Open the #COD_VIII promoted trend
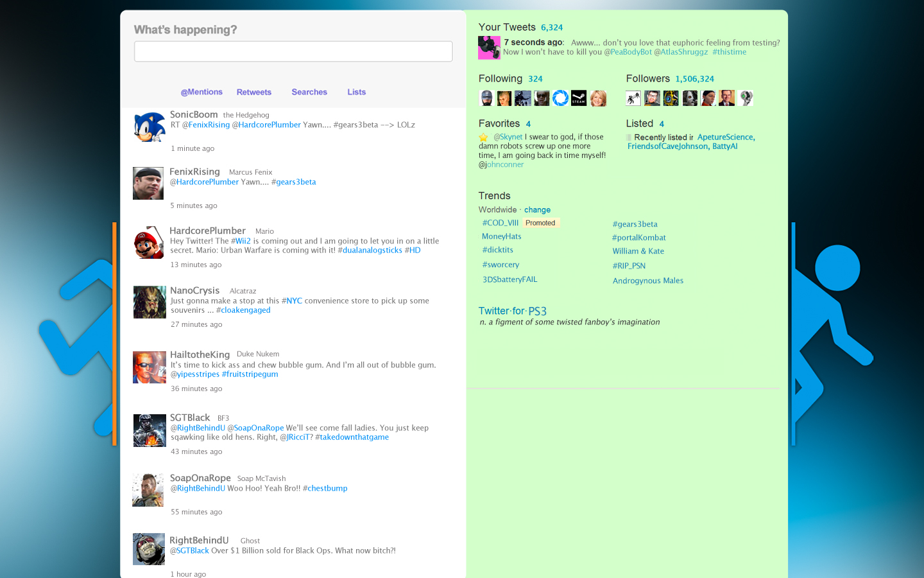This screenshot has height=578, width=924. (x=501, y=223)
